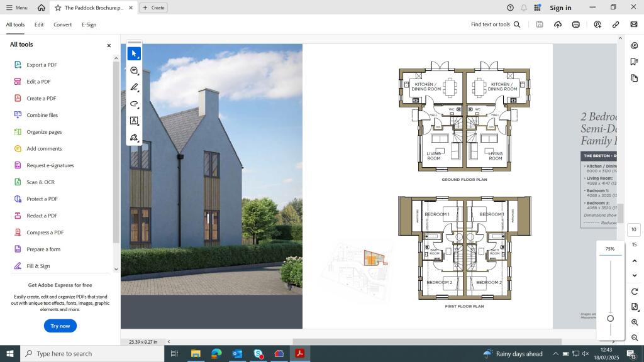
Task: Open the Add Comment tool
Action: tap(134, 71)
